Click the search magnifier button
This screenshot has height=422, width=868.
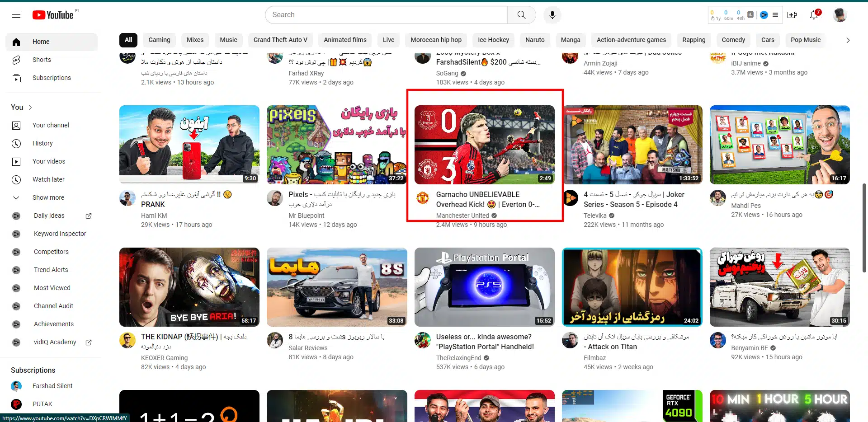click(x=521, y=15)
